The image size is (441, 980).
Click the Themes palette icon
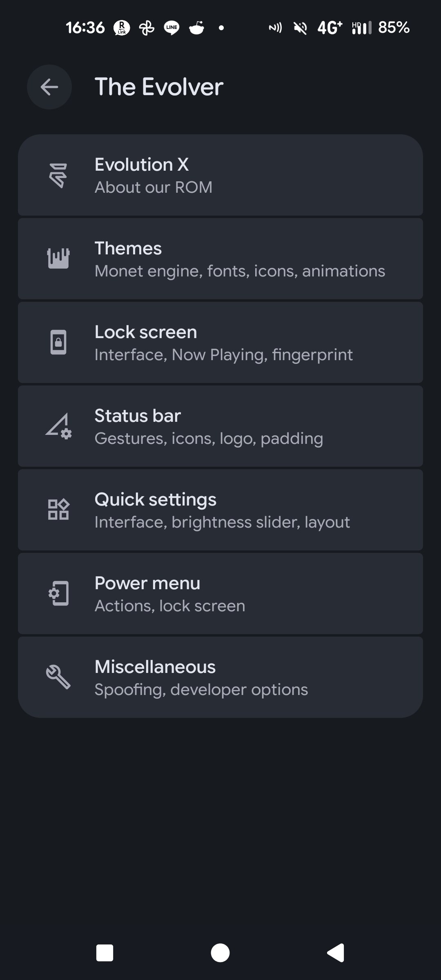tap(58, 258)
